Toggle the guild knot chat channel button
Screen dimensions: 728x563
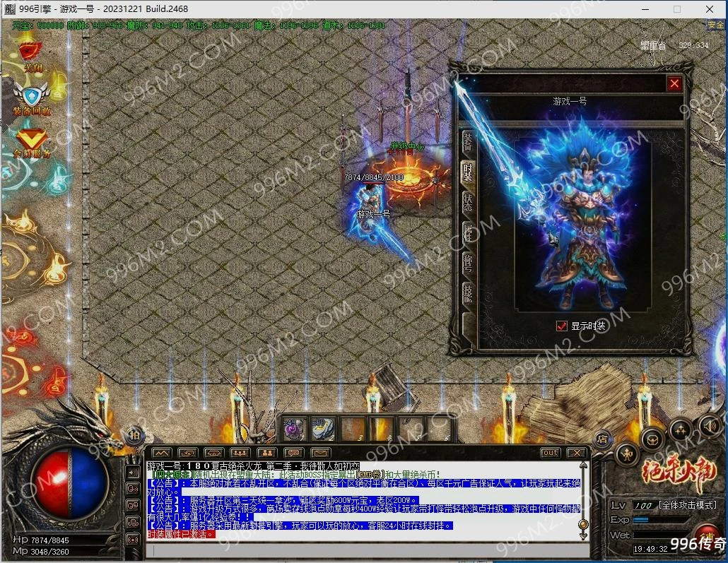pos(134,523)
